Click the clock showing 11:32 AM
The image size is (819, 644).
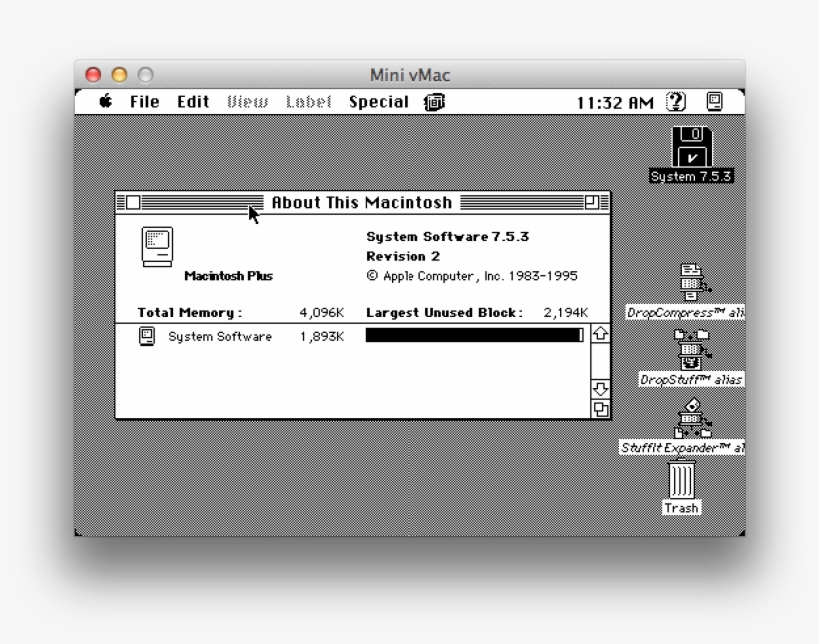coord(616,100)
